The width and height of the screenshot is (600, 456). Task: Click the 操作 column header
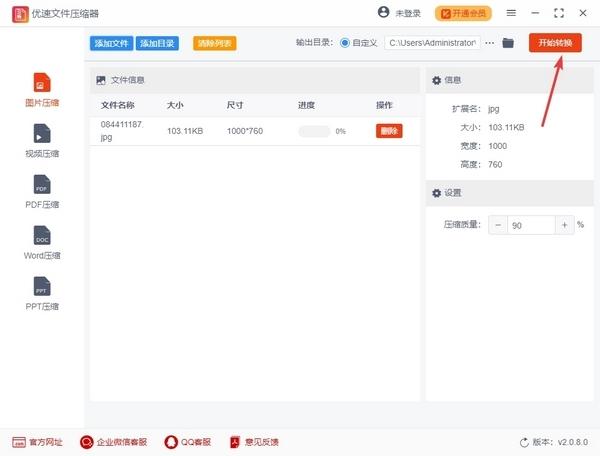coord(384,105)
